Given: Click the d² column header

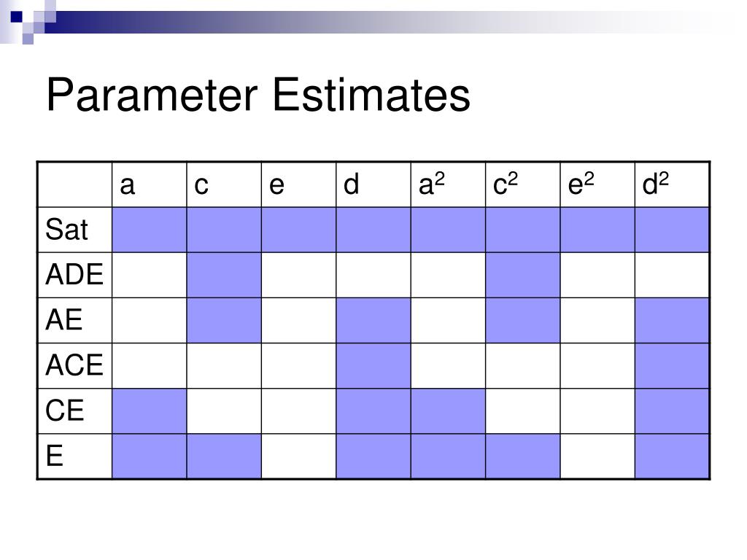Looking at the screenshot, I should [x=656, y=184].
